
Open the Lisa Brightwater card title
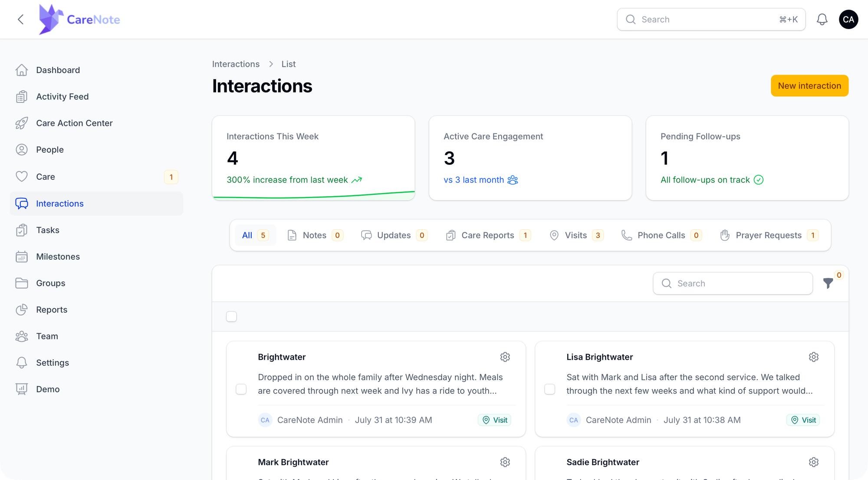(x=600, y=357)
